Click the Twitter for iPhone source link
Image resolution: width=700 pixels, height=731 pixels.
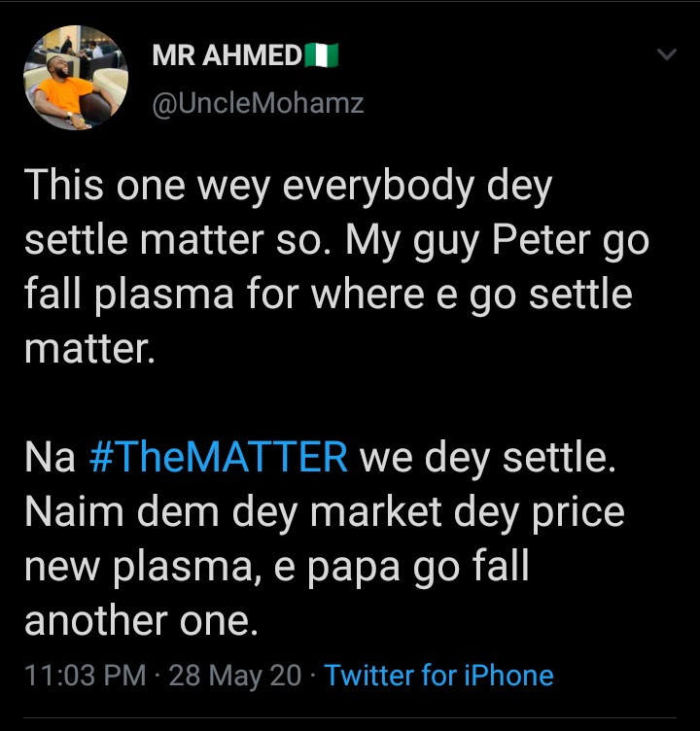pyautogui.click(x=438, y=675)
